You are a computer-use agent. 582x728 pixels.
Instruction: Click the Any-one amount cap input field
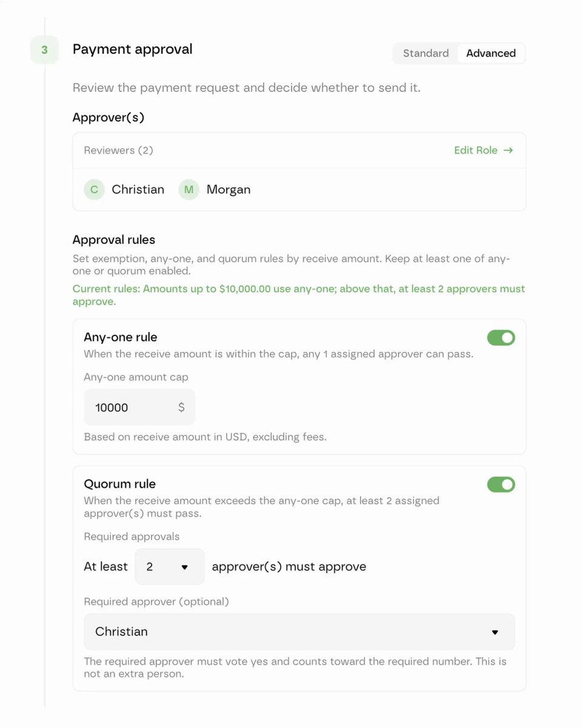139,407
